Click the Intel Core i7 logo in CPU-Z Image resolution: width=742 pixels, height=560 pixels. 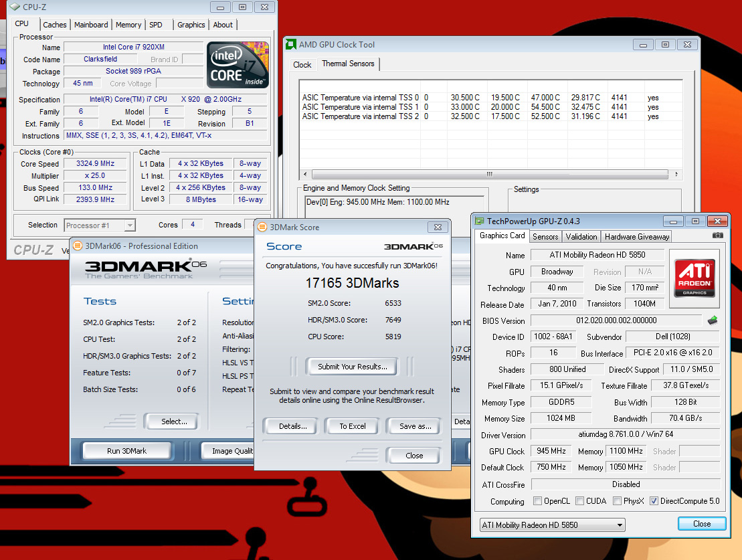[238, 65]
